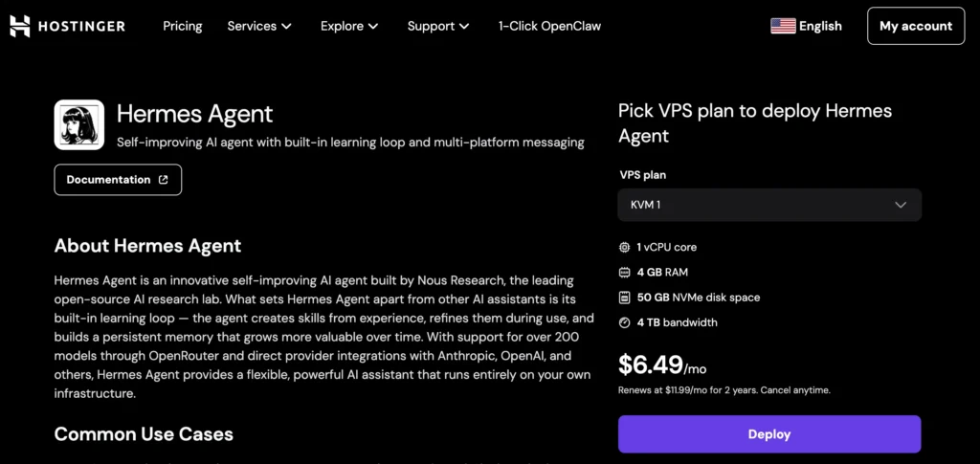Viewport: 980px width, 464px height.
Task: Click the external link icon beside Documentation
Action: tap(164, 180)
